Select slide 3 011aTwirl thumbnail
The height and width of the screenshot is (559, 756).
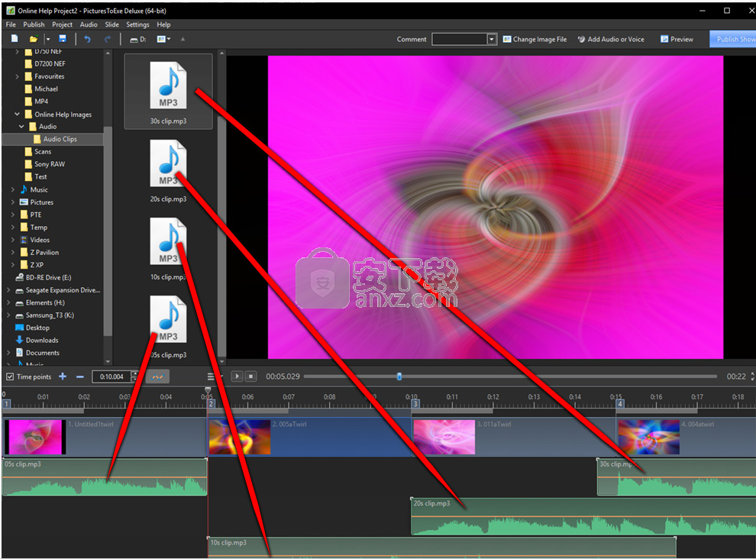pyautogui.click(x=444, y=437)
